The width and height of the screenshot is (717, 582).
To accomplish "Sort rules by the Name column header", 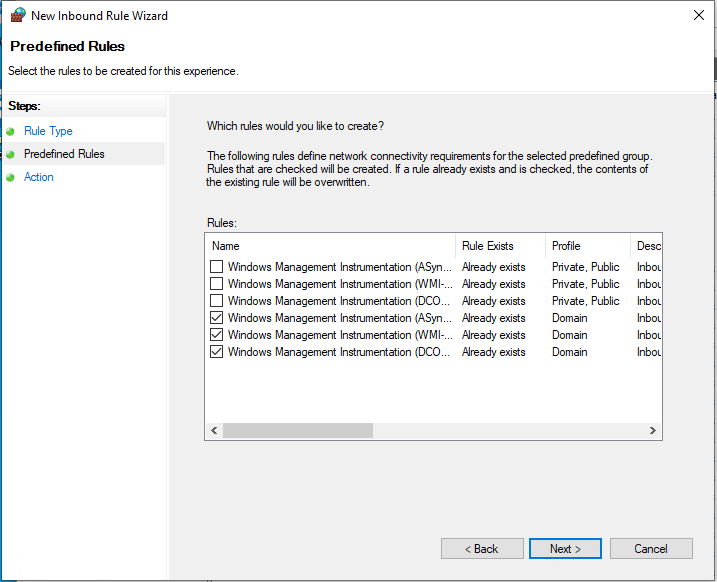I will pos(330,246).
